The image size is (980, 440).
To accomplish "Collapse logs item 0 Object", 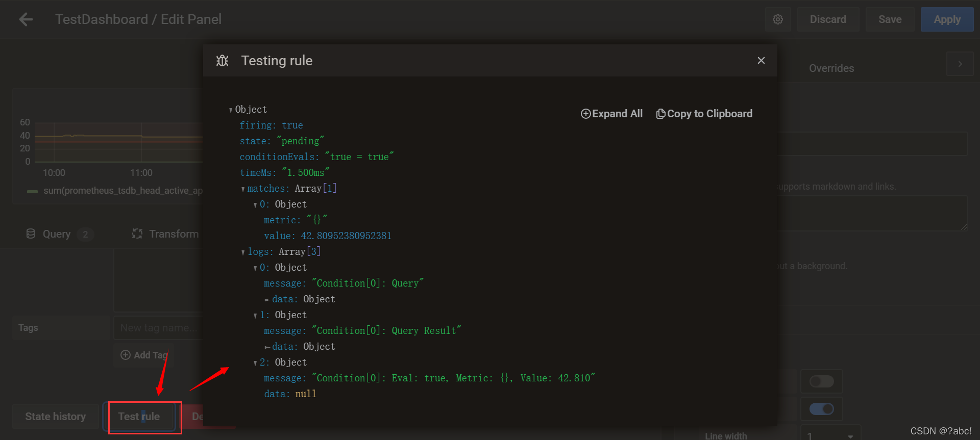I will click(255, 268).
